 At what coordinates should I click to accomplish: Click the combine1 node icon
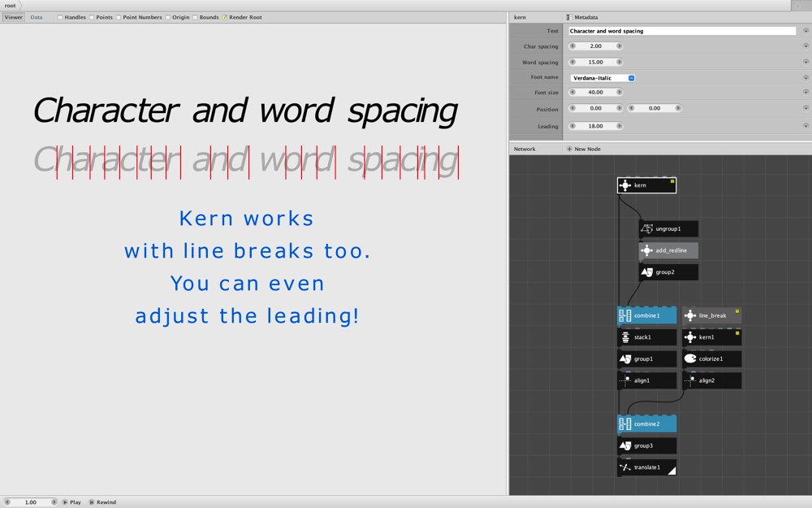(x=625, y=315)
